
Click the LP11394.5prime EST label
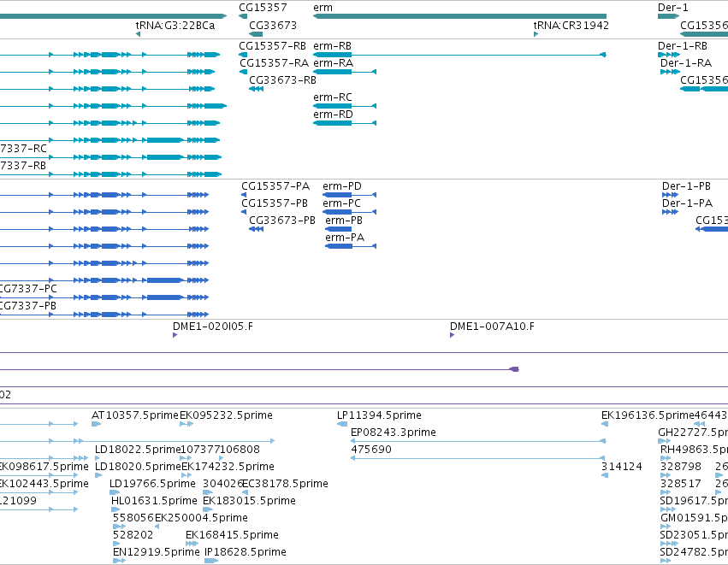coord(379,415)
